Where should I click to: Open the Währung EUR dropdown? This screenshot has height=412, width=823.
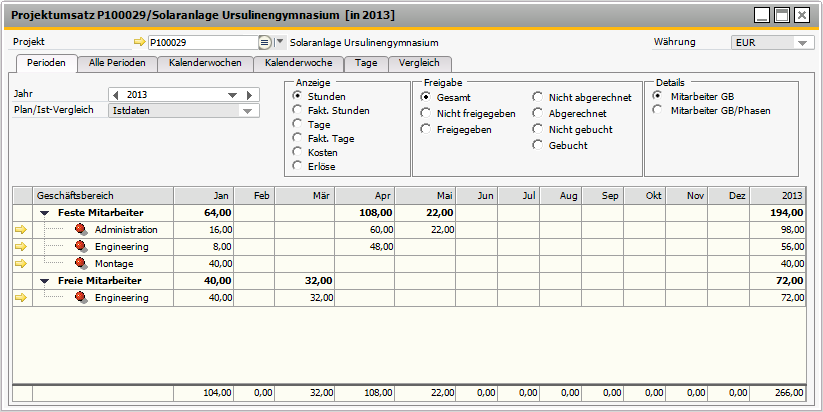[804, 43]
